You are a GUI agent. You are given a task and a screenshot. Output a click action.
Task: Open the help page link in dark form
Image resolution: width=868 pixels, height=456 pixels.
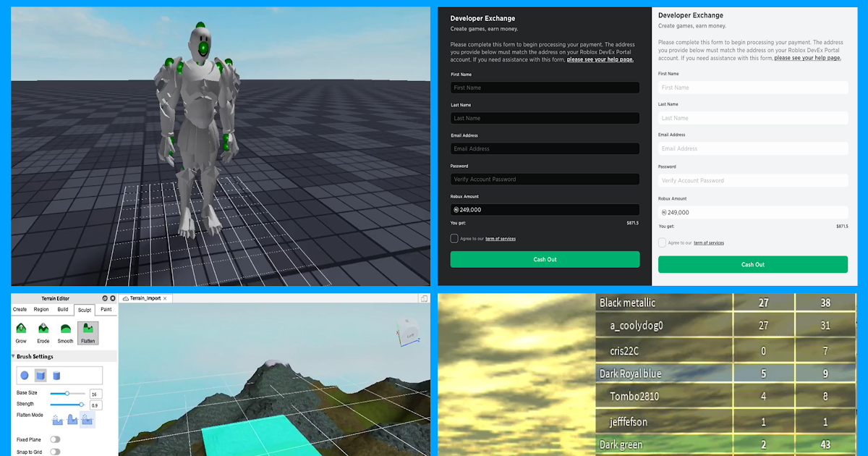600,59
